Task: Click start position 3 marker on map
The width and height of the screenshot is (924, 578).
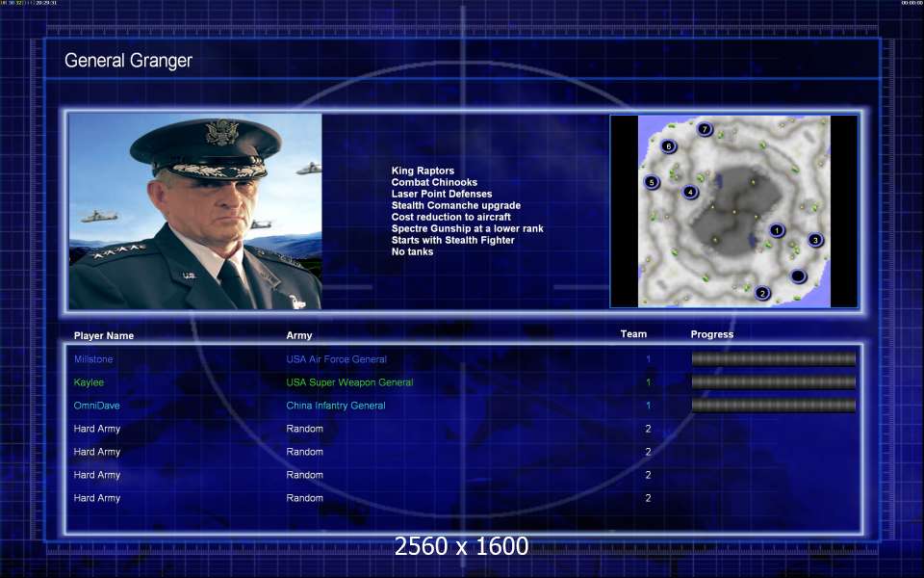Action: pos(815,240)
